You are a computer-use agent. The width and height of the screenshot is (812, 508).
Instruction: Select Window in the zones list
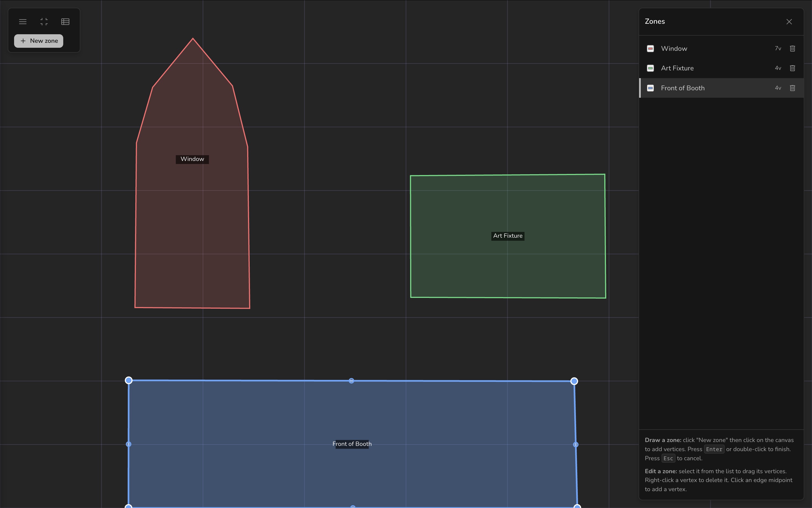[x=721, y=49]
